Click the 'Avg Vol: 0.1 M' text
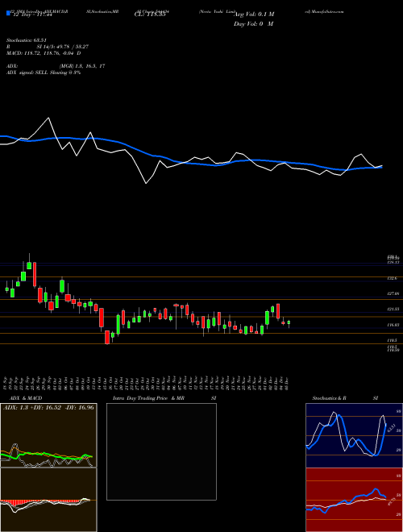 coord(254,15)
